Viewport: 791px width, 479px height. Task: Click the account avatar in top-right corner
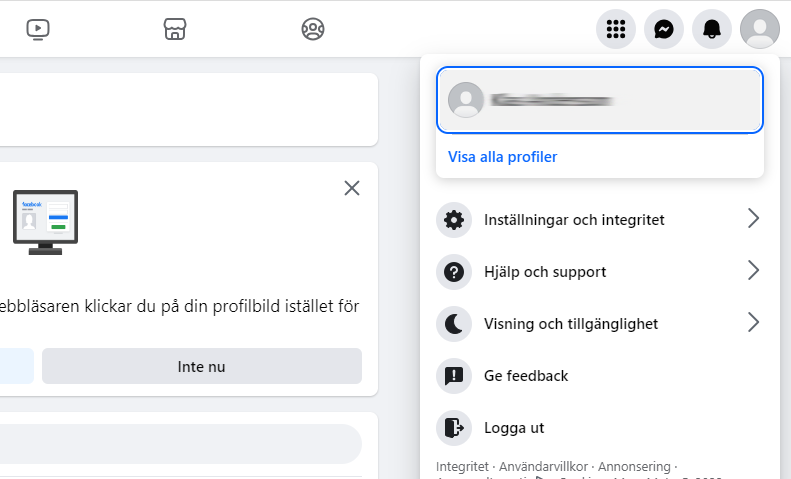(760, 29)
